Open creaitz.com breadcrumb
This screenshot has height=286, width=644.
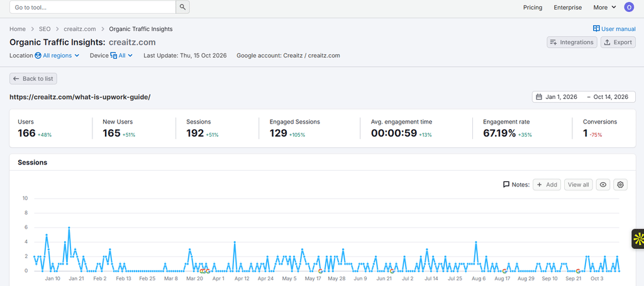tap(80, 29)
